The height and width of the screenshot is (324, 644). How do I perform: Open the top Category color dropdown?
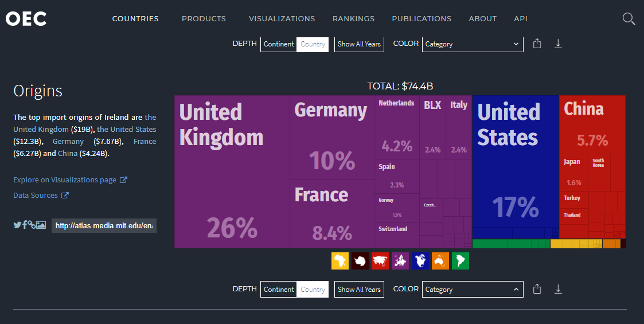[473, 44]
